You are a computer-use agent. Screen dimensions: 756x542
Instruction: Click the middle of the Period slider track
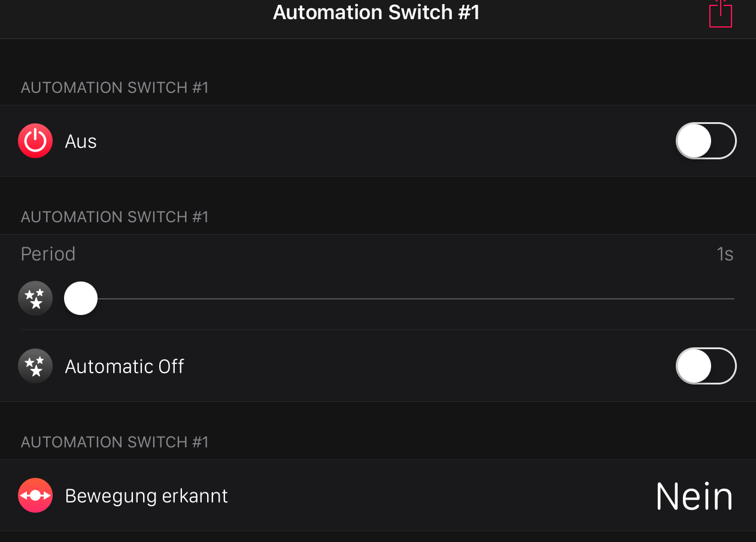click(407, 298)
